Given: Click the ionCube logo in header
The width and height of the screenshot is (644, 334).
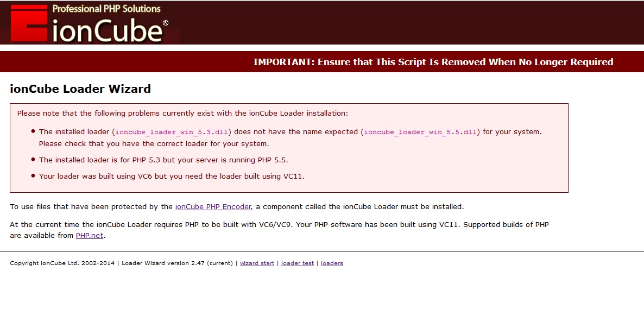Looking at the screenshot, I should coord(89,24).
